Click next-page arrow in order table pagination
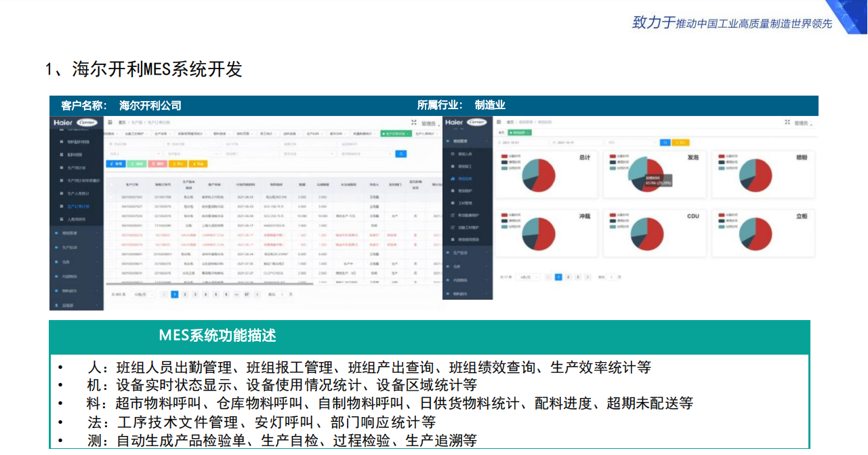This screenshot has width=868, height=455. (257, 294)
